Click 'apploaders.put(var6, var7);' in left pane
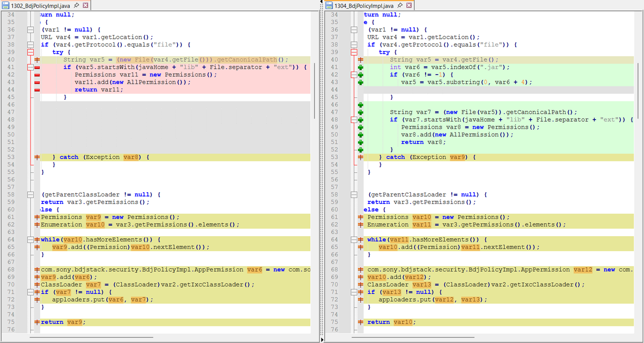The height and width of the screenshot is (343, 644). (x=103, y=300)
